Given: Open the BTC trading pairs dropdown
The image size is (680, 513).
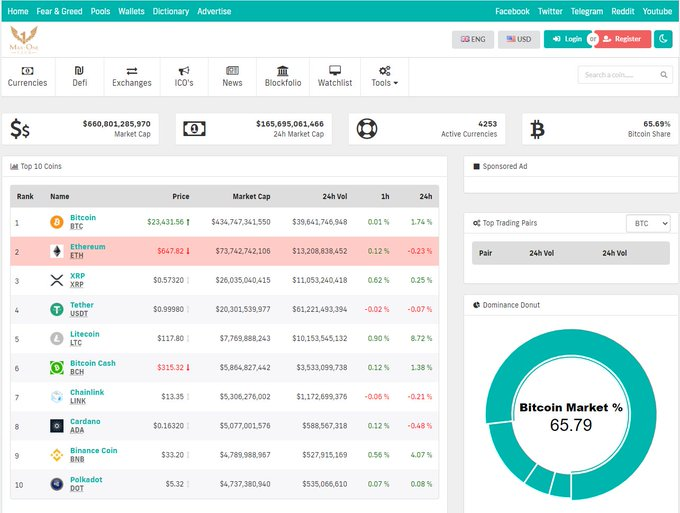Looking at the screenshot, I should click(x=648, y=223).
